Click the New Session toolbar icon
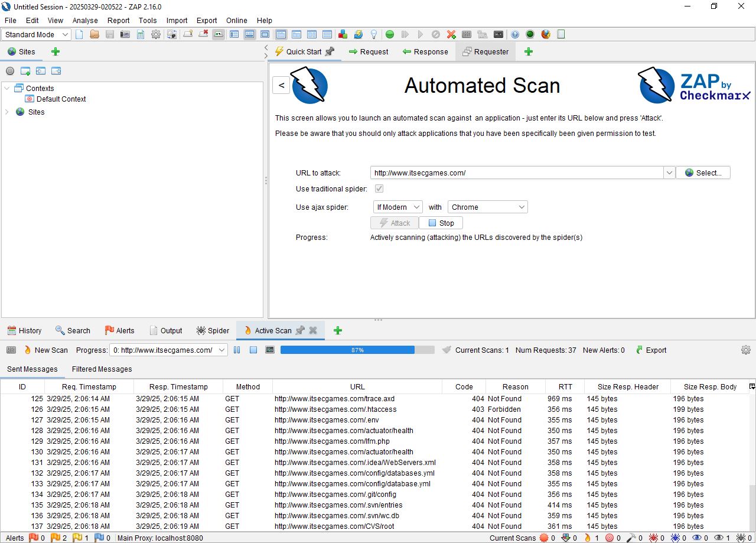 point(79,34)
